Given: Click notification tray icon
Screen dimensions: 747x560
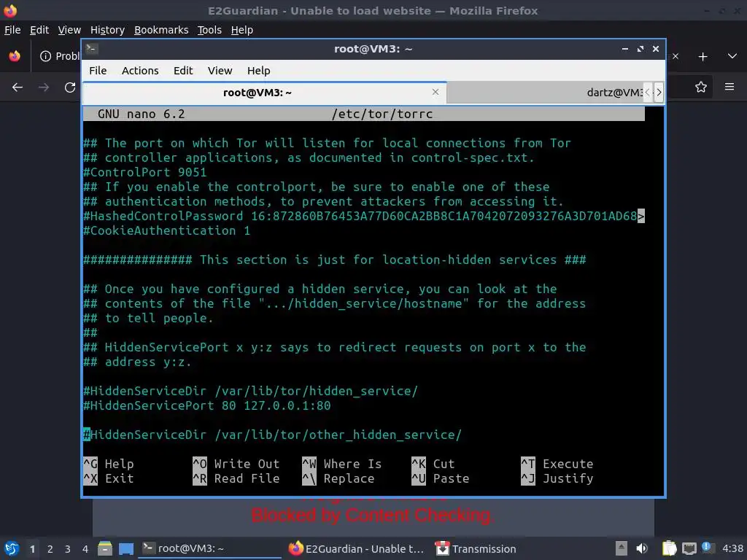Looking at the screenshot, I should pos(707,548).
